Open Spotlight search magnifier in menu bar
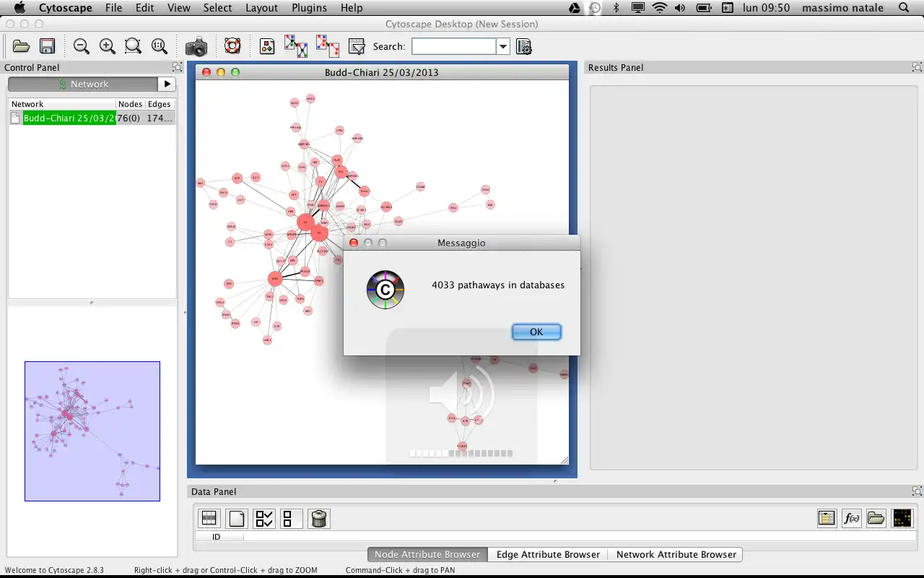This screenshot has width=924, height=578. pyautogui.click(x=904, y=8)
